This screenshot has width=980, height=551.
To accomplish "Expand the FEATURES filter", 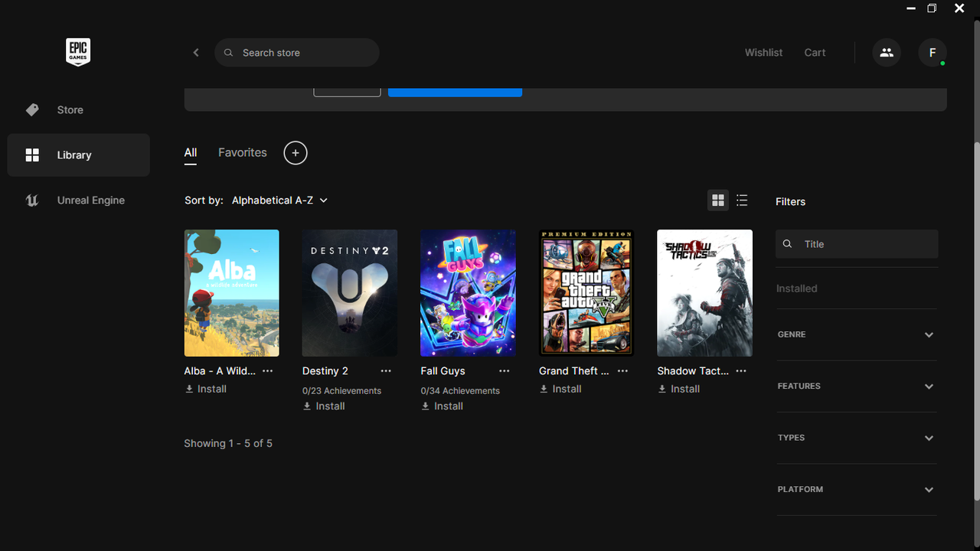I will tap(857, 386).
